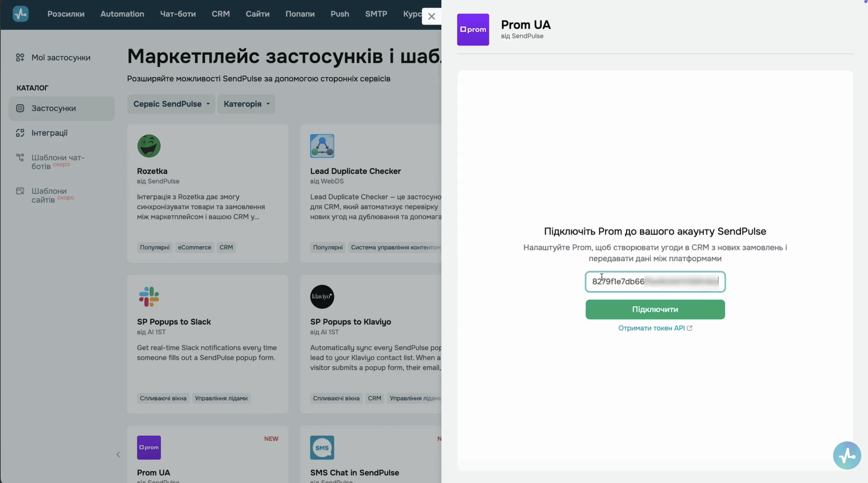Select Застосунки in the catalog sidebar
The width and height of the screenshot is (868, 483).
[x=62, y=108]
